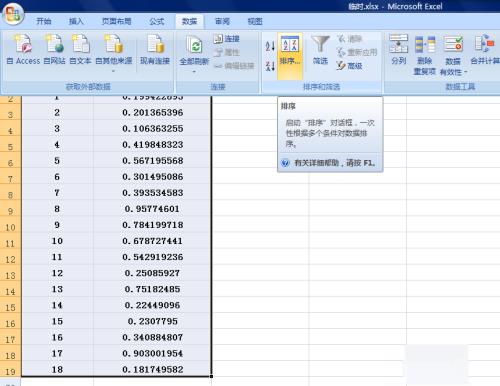
Task: Open the round Office button menu
Action: tap(13, 14)
